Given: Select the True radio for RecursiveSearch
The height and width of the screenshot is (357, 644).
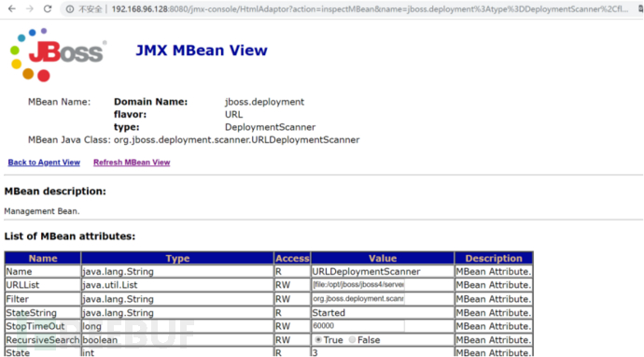Looking at the screenshot, I should tap(318, 340).
